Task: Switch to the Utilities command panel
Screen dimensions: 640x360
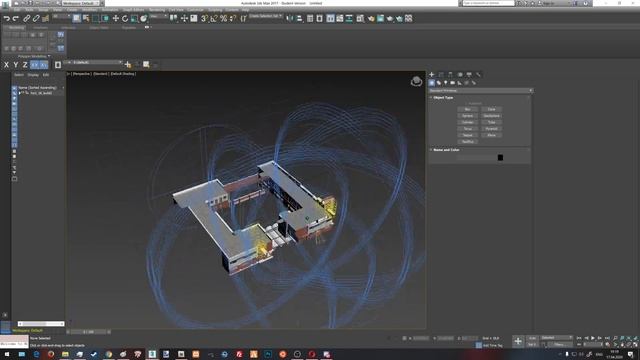Action: [x=478, y=75]
